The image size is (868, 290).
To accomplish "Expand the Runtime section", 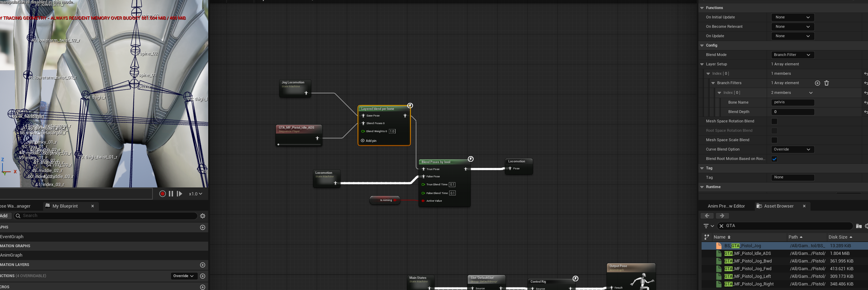I will click(702, 187).
